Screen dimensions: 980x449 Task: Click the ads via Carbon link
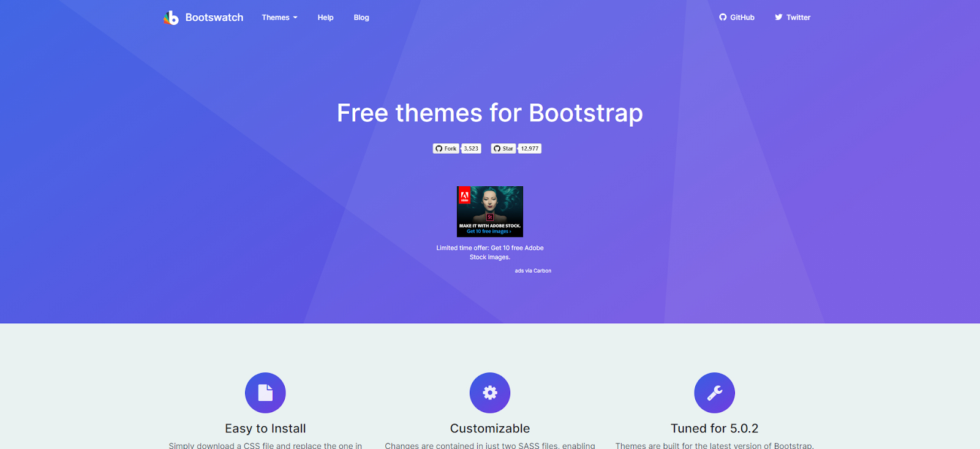tap(533, 271)
